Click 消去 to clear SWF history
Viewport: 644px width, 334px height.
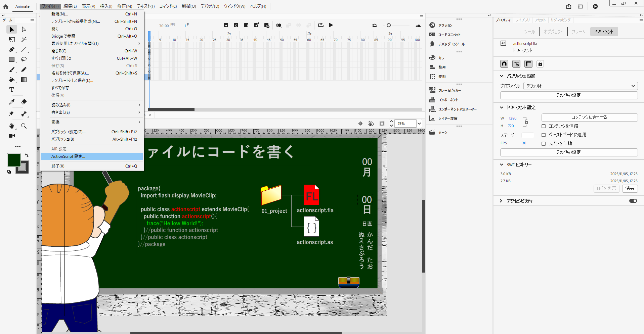[x=630, y=188]
